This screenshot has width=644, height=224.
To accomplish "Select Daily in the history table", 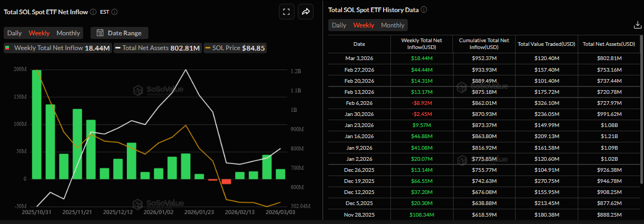I will pos(339,25).
